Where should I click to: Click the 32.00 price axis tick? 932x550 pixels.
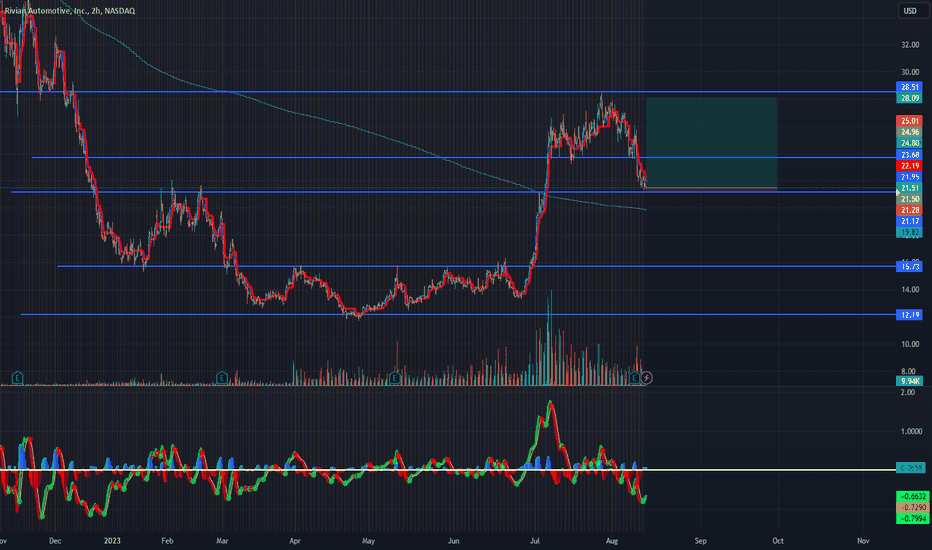(x=910, y=45)
